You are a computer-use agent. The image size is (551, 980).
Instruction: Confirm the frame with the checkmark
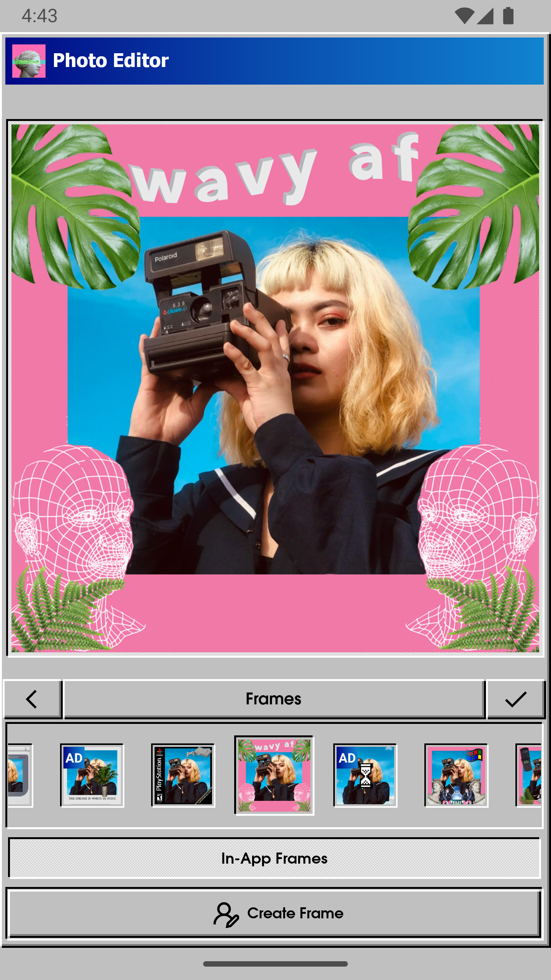point(515,699)
